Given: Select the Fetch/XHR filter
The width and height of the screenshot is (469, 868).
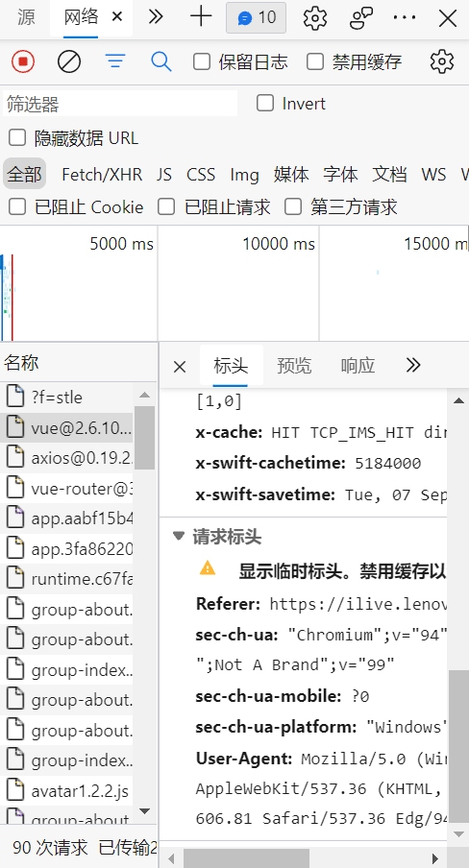Looking at the screenshot, I should tap(102, 175).
